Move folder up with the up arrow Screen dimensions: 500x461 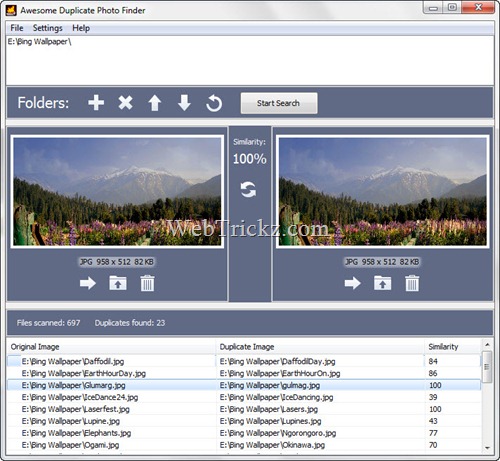coord(155,103)
